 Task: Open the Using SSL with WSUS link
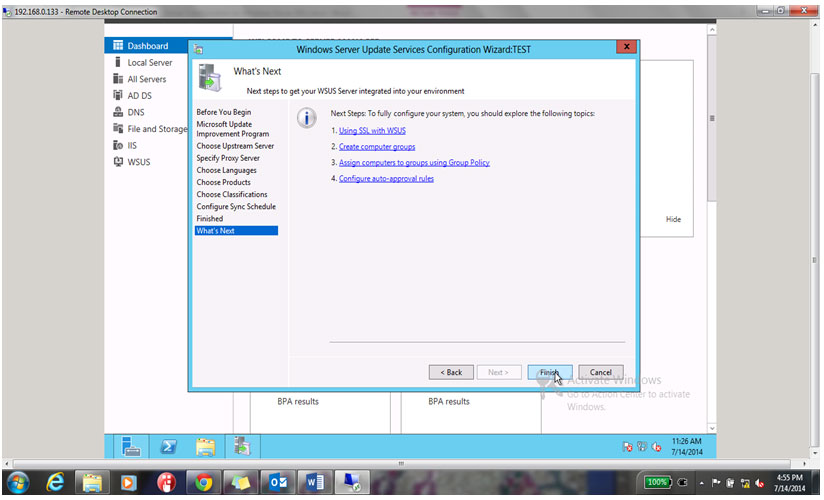(372, 130)
